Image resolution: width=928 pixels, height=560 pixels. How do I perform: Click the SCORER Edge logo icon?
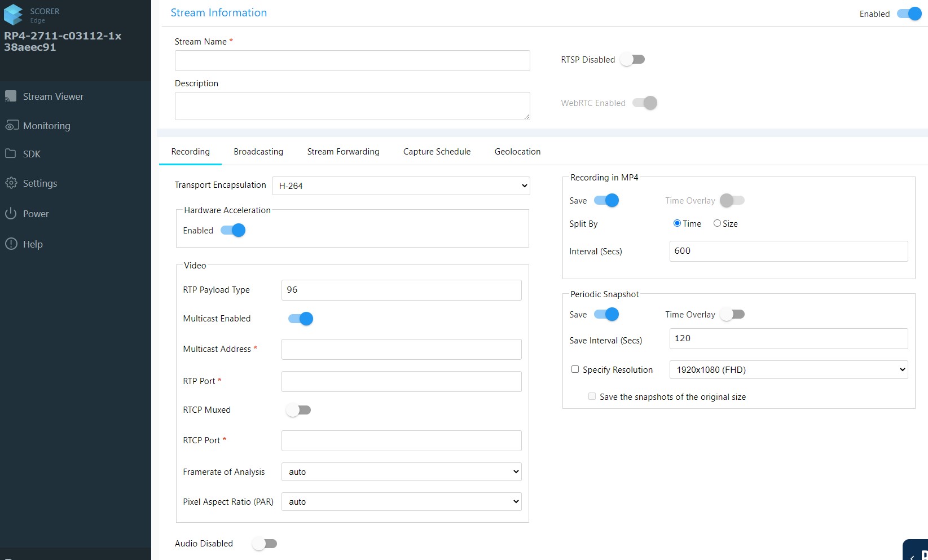tap(14, 15)
